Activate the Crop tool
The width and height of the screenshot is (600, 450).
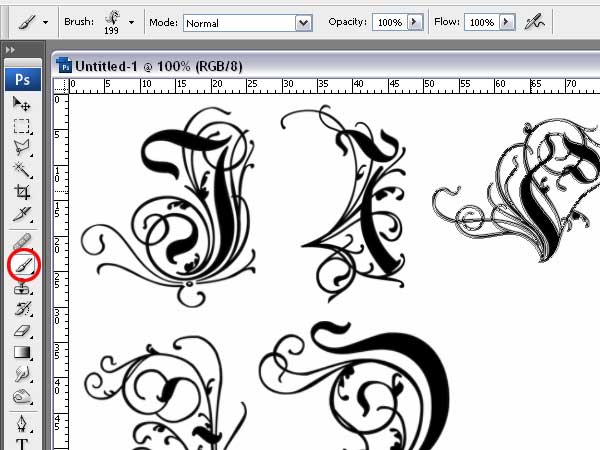coord(22,192)
